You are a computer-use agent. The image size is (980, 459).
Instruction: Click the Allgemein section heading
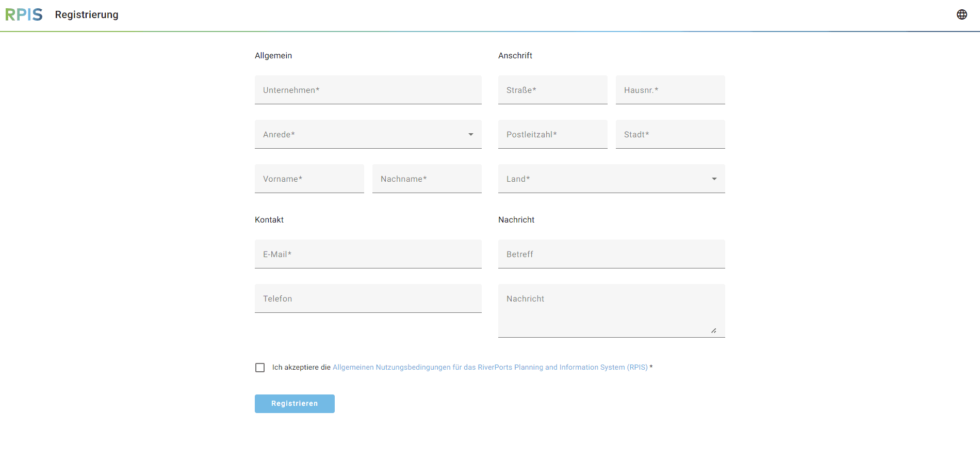tap(273, 56)
